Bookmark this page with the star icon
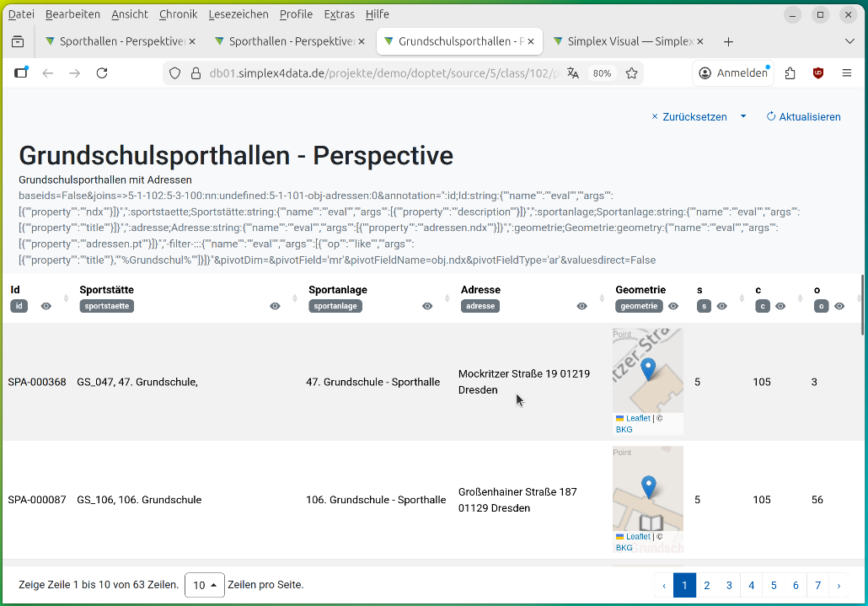The image size is (868, 606). click(x=631, y=73)
